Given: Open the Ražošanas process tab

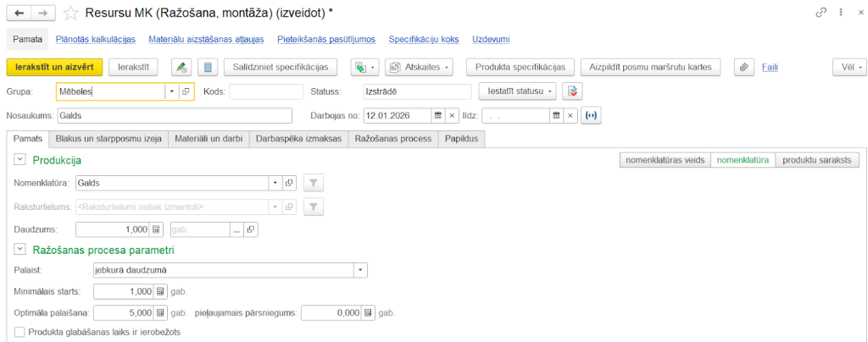Looking at the screenshot, I should (x=392, y=139).
